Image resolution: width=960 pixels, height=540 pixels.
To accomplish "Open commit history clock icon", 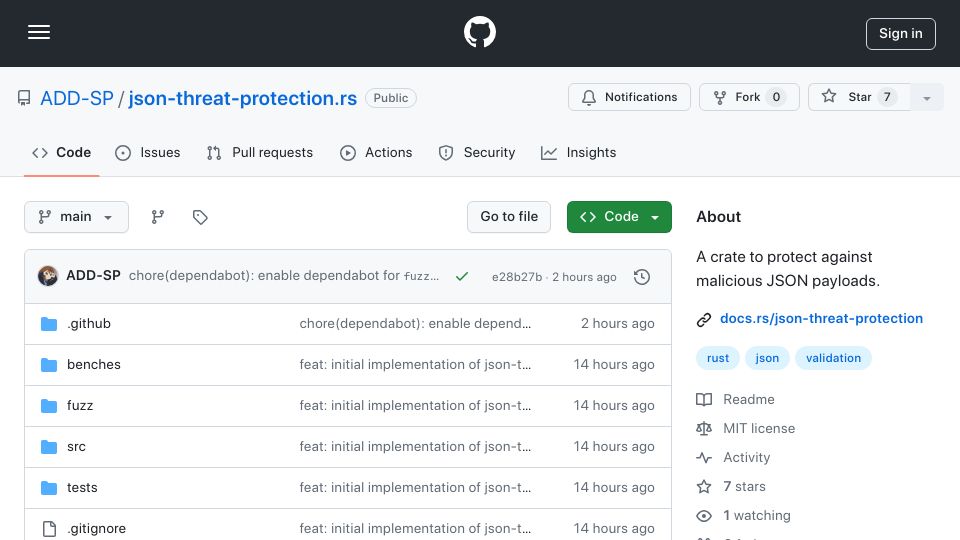I will click(642, 277).
